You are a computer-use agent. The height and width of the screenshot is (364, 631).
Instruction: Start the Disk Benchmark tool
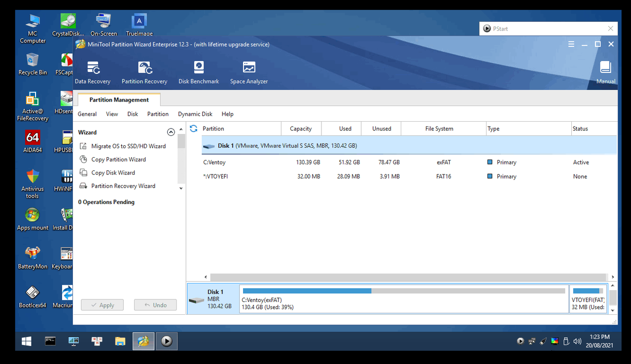pos(199,72)
